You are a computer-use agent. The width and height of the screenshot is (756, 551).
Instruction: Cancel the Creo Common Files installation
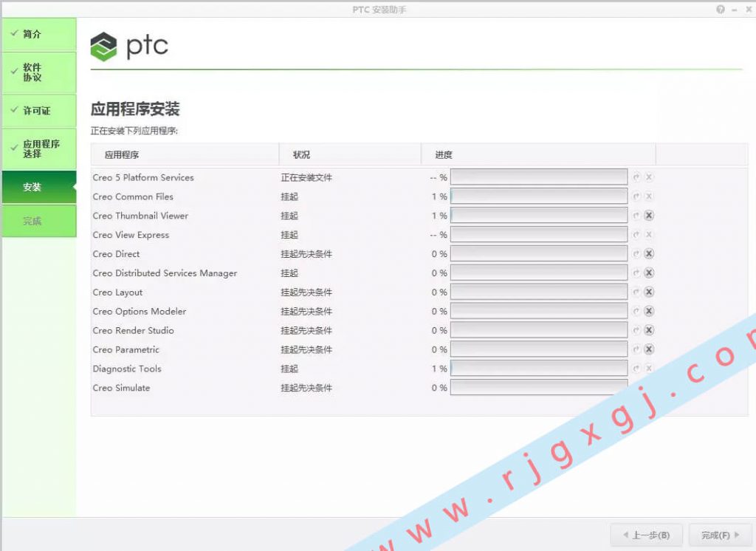pos(649,196)
